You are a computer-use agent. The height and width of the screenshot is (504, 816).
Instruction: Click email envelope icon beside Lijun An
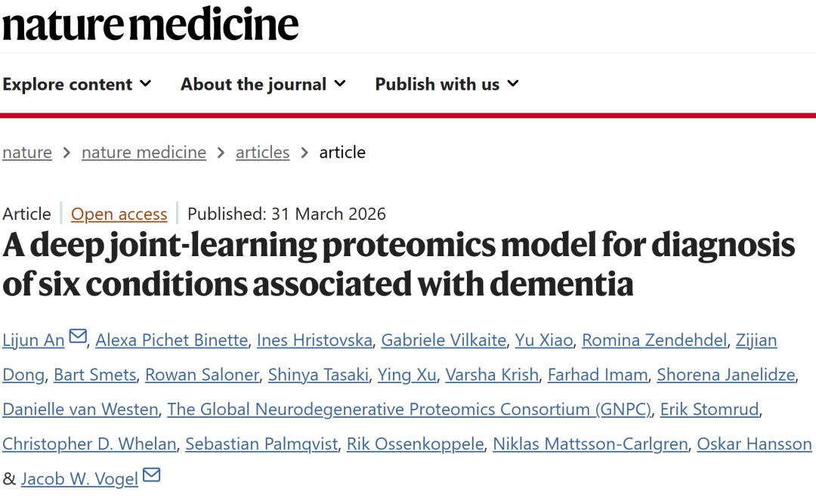point(78,337)
